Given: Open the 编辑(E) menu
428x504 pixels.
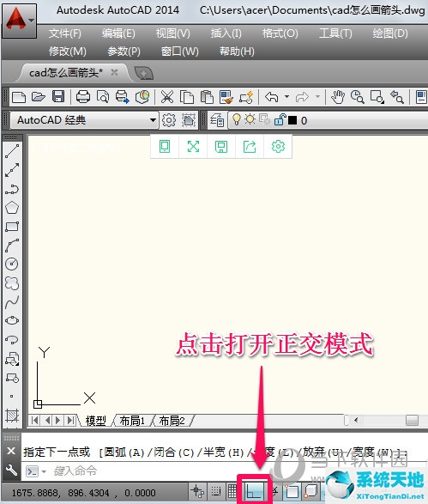Looking at the screenshot, I should [118, 33].
